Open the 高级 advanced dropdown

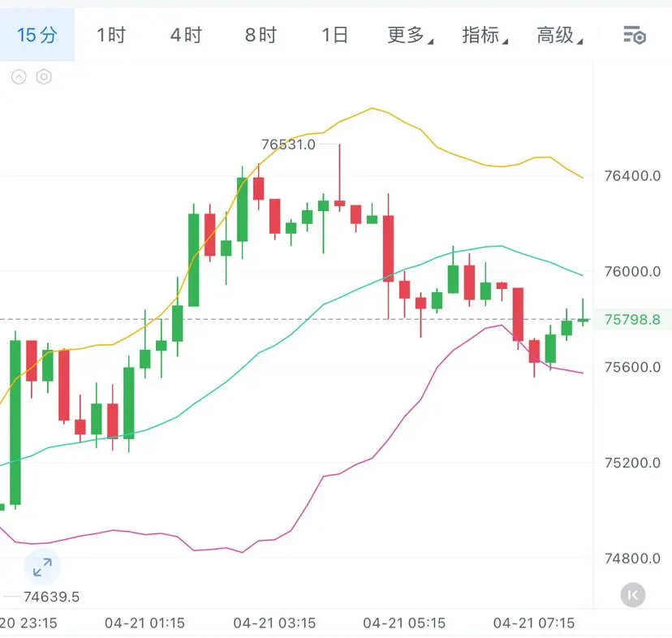[x=558, y=35]
